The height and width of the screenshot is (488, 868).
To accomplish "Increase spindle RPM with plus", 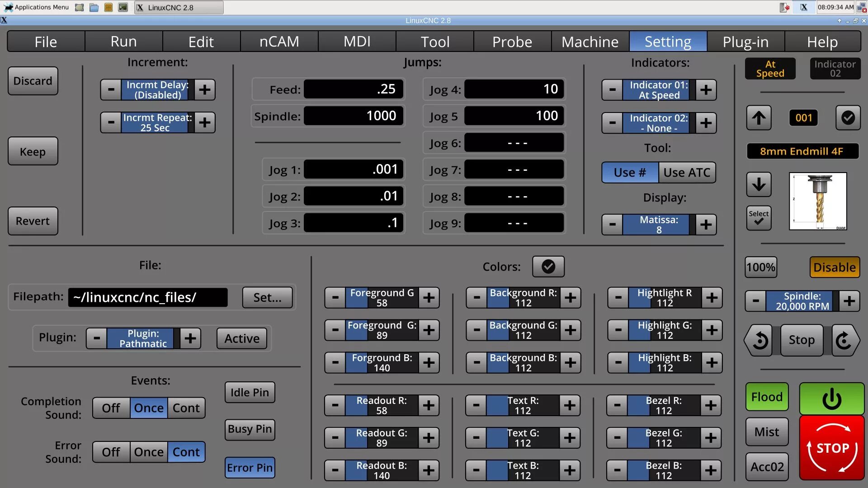I will click(x=849, y=301).
